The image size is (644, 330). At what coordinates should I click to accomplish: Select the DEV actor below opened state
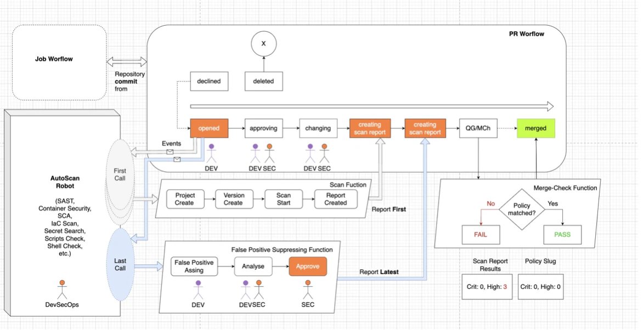[212, 153]
